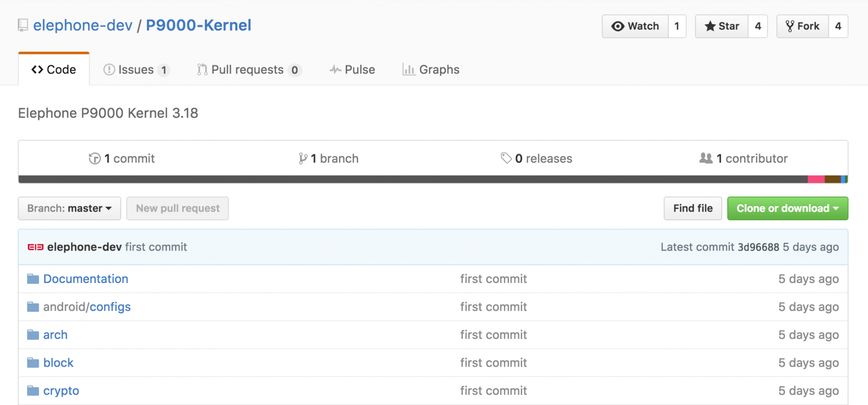The height and width of the screenshot is (405, 868).
Task: Open arch row's first commit message
Action: tap(493, 335)
